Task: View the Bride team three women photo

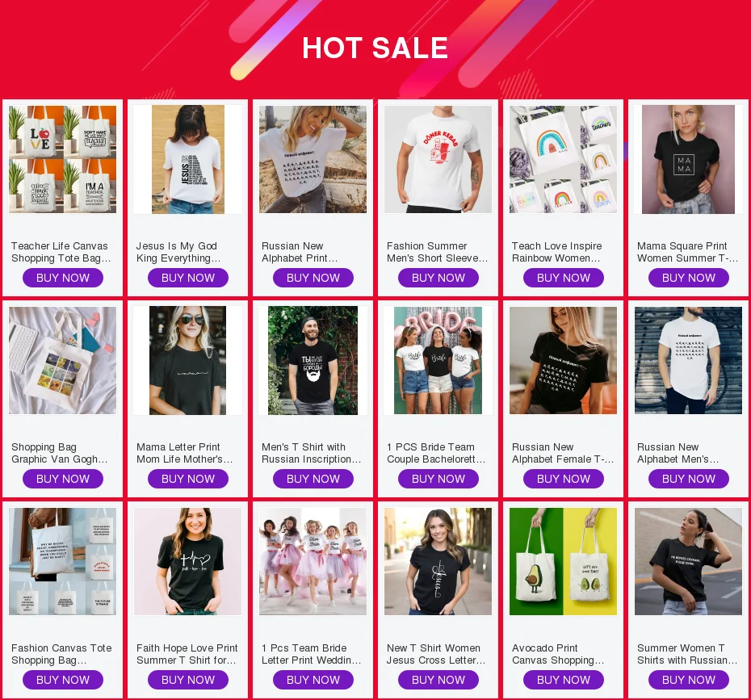Action: [438, 360]
